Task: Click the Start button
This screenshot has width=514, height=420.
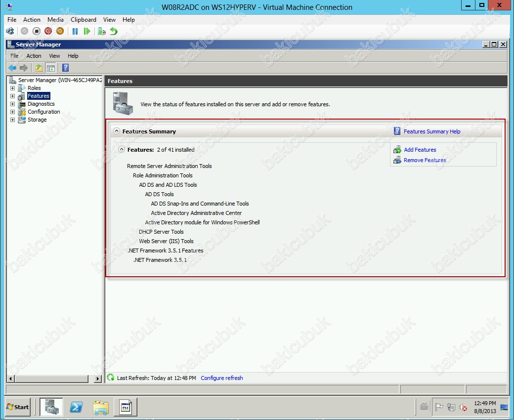Action: coord(17,407)
